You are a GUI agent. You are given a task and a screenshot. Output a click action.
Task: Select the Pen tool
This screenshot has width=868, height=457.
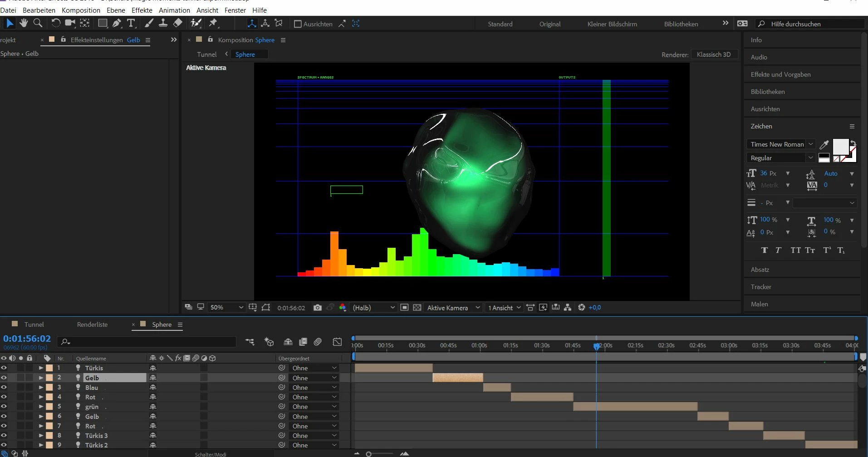pyautogui.click(x=117, y=23)
